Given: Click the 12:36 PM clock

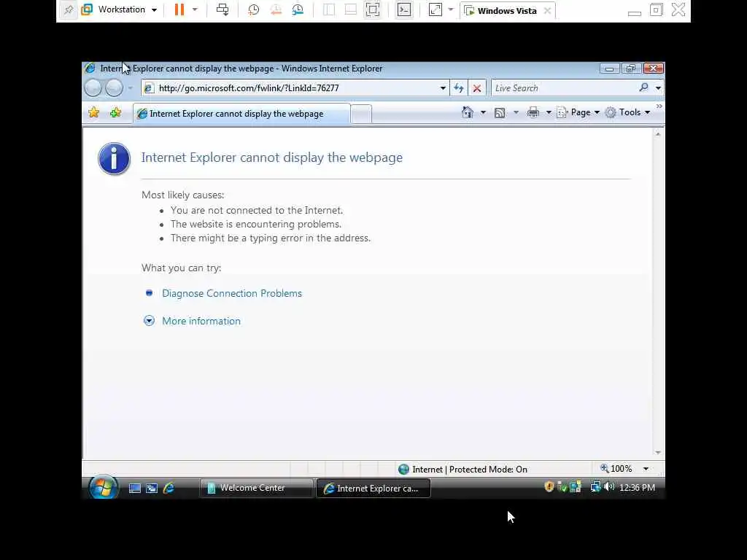Looking at the screenshot, I should pyautogui.click(x=637, y=488).
